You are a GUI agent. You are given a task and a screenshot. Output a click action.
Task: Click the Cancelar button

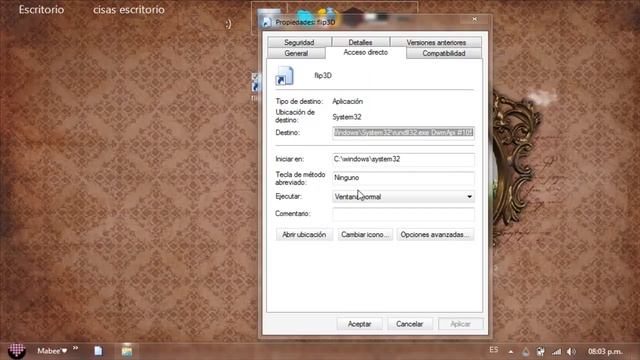click(x=409, y=324)
